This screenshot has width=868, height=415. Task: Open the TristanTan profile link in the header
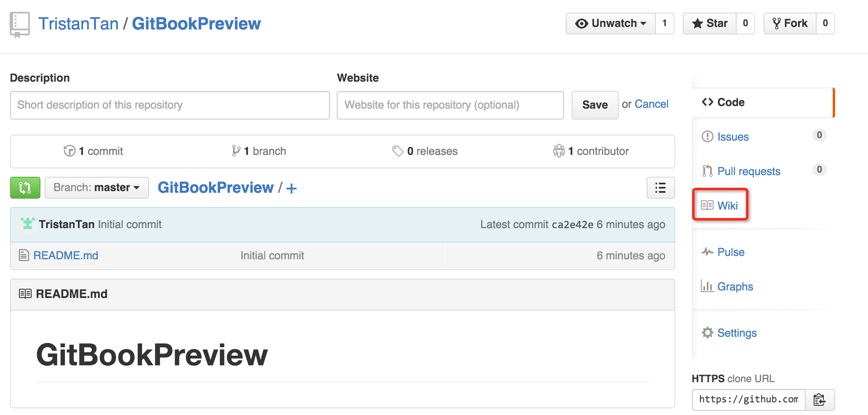point(78,24)
